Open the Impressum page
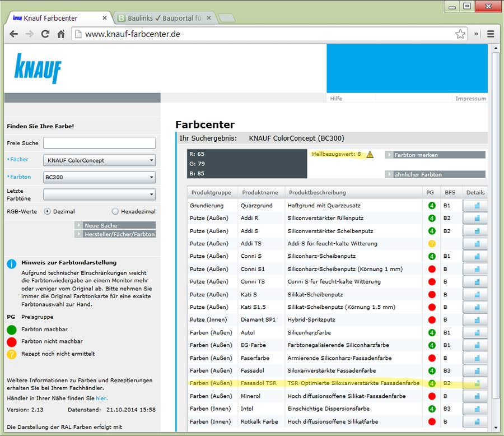 click(470, 99)
